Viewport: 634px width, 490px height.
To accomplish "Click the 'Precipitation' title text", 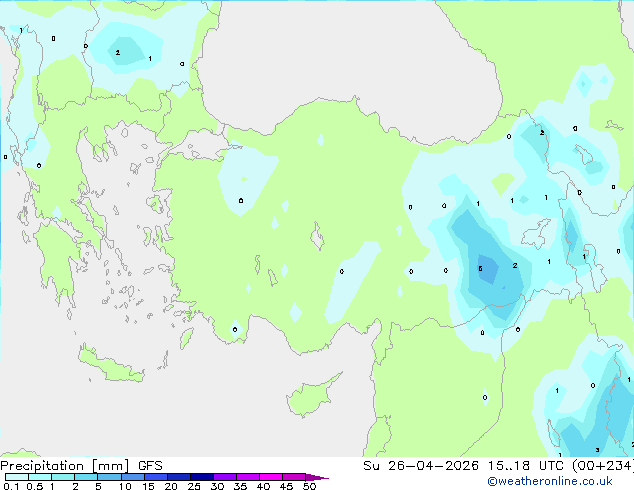I will (x=42, y=466).
